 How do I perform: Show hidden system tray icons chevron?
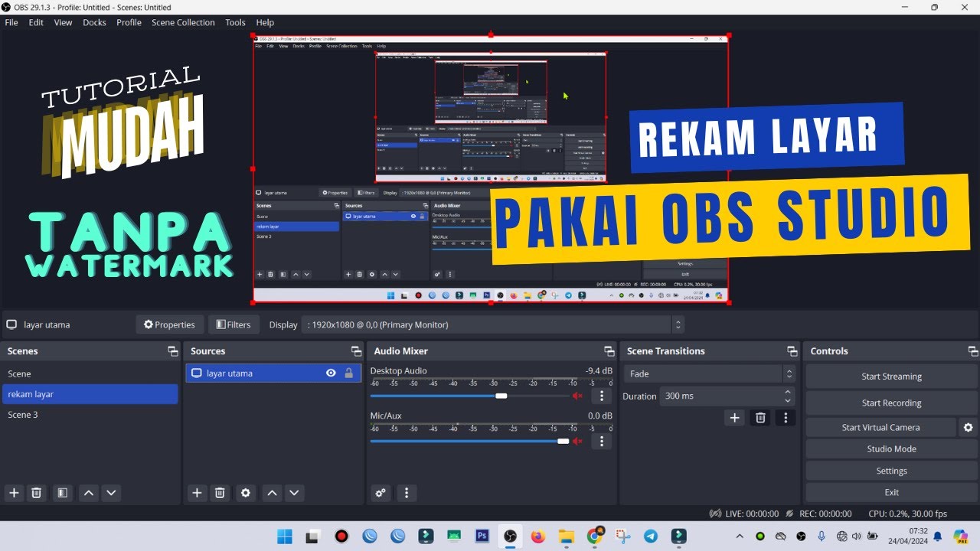click(x=740, y=536)
